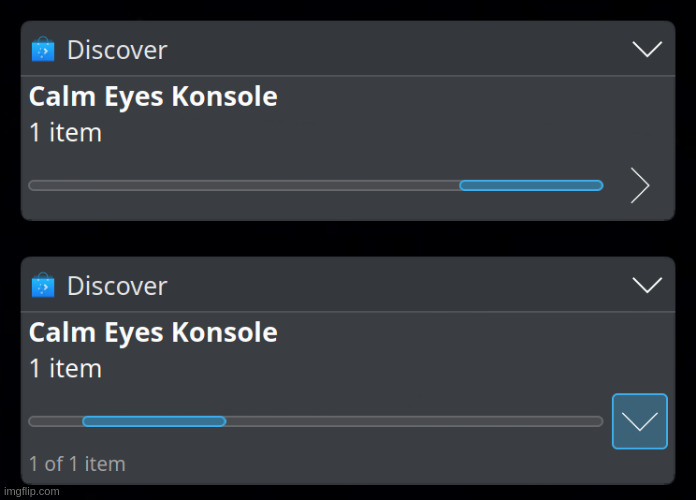Expand details arrow in top notification
Screen dimensions: 696x500
(x=640, y=185)
